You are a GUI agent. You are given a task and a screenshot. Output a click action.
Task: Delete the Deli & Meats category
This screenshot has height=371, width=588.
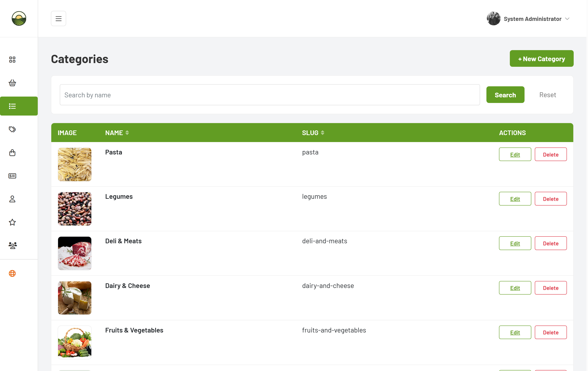[x=551, y=243]
